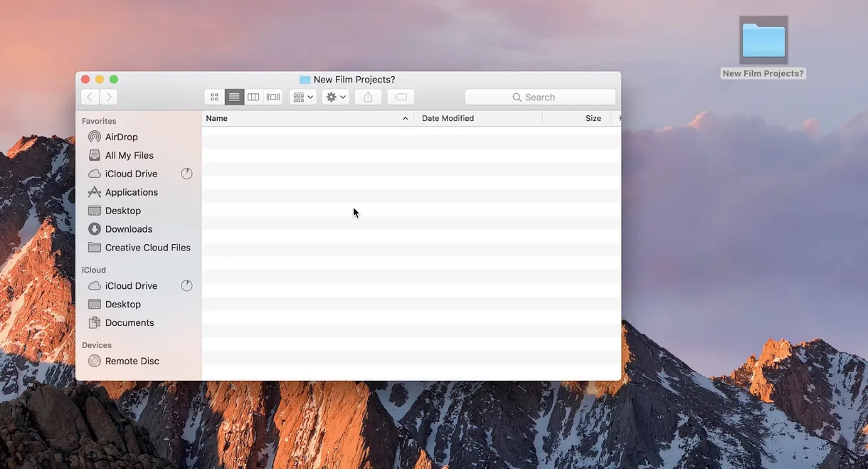This screenshot has height=469, width=868.
Task: Enable Cover Flow view
Action: click(273, 97)
